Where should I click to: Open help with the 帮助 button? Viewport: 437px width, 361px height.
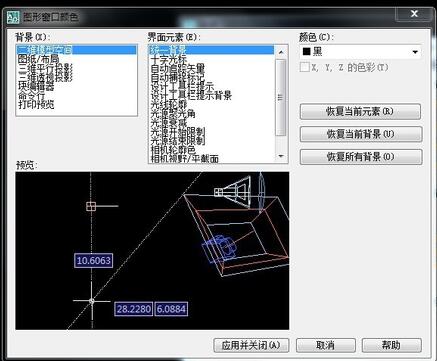click(x=392, y=345)
